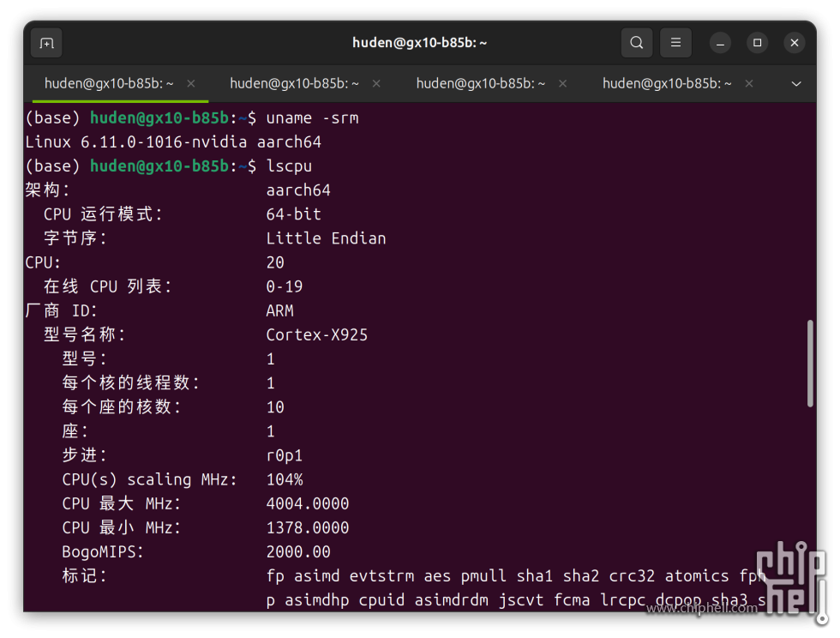Click the window title huden@gx10-b85b

419,43
